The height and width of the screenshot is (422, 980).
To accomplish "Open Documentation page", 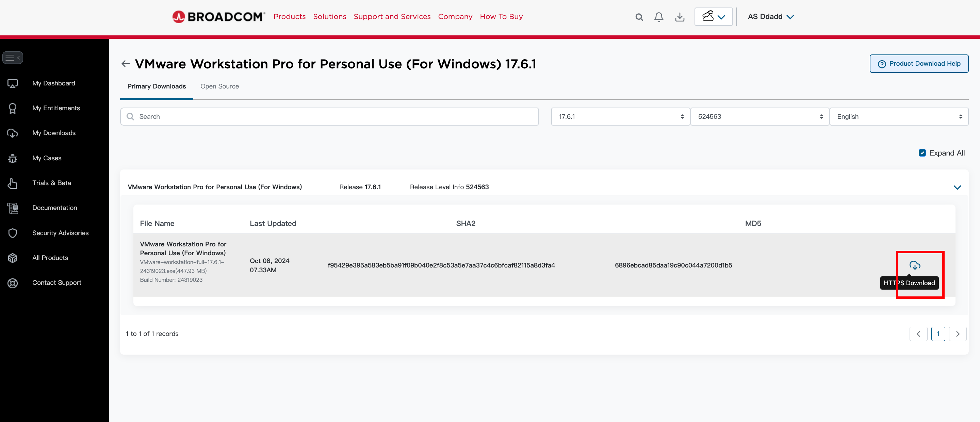I will [55, 208].
